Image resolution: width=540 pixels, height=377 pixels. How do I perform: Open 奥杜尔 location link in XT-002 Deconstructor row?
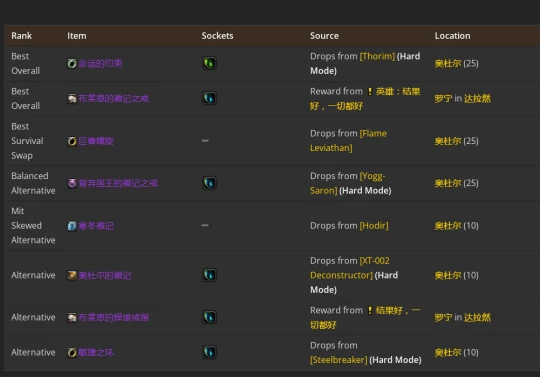tap(448, 275)
